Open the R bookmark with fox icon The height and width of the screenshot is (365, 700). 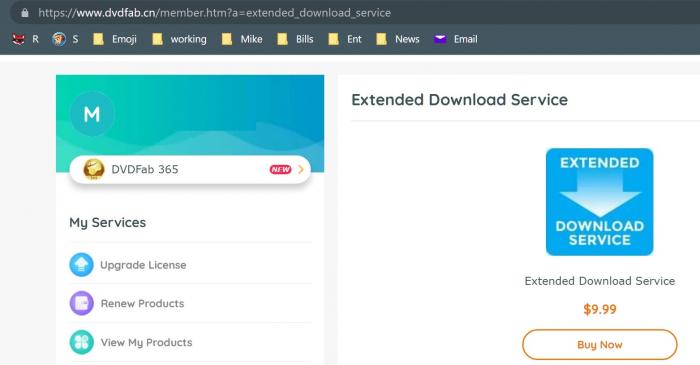click(25, 39)
